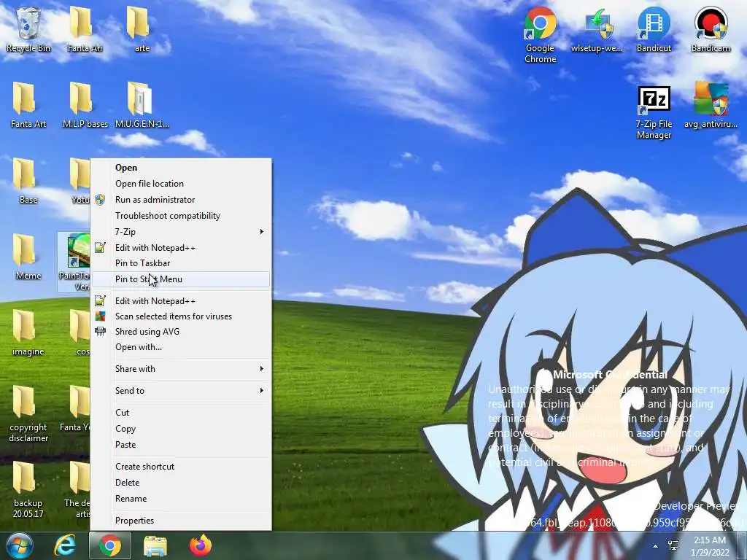This screenshot has width=747, height=560.
Task: Choose Copy in the context menu
Action: (181, 429)
